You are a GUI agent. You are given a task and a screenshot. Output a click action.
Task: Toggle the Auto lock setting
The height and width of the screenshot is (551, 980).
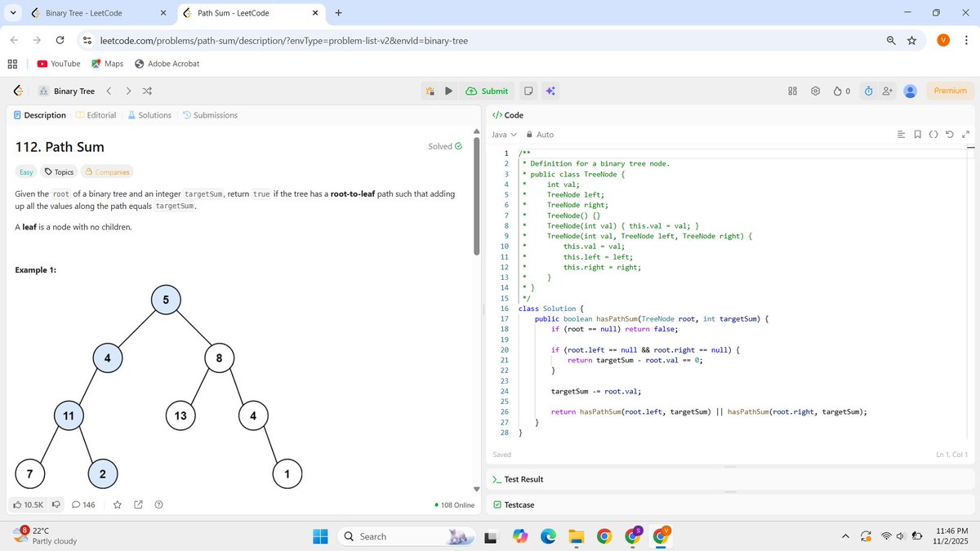[x=540, y=135]
